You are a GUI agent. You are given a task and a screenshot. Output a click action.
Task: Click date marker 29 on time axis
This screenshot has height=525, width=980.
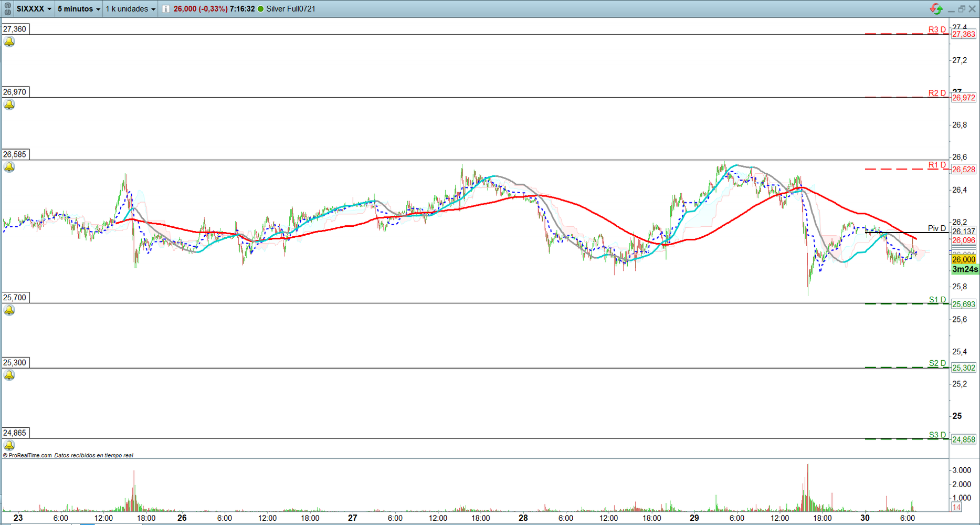pos(694,518)
